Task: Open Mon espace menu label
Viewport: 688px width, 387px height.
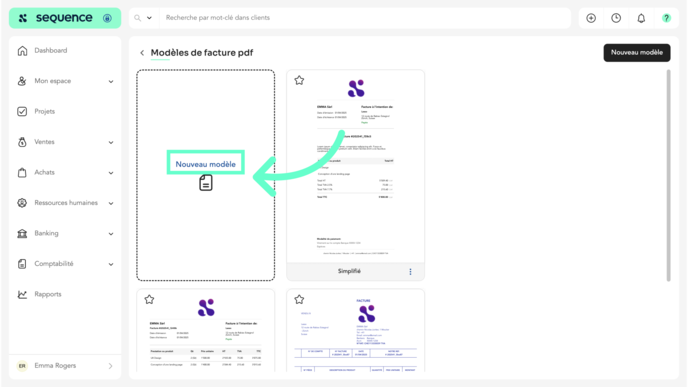Action: point(53,81)
